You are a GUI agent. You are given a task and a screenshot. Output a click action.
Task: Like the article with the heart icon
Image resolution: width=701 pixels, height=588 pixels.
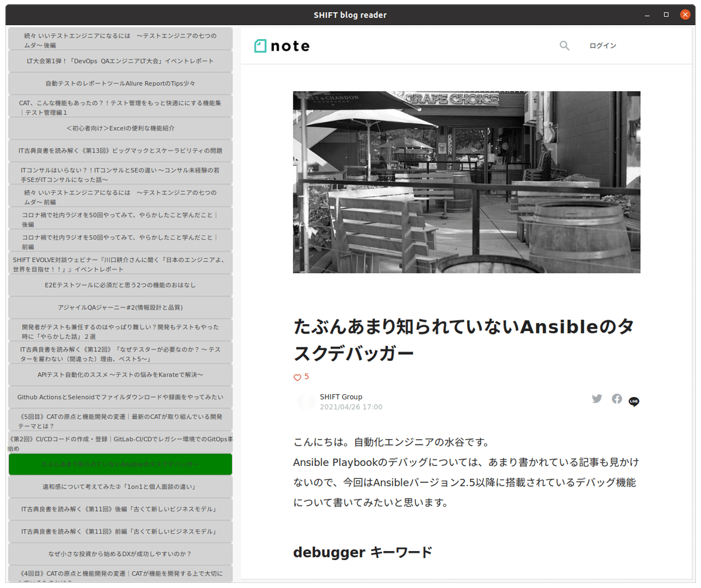pyautogui.click(x=297, y=377)
